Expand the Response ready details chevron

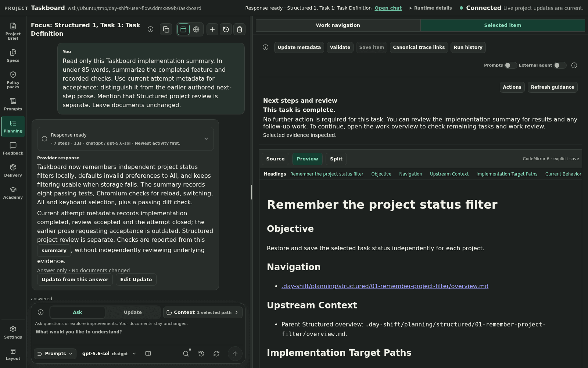click(206, 139)
